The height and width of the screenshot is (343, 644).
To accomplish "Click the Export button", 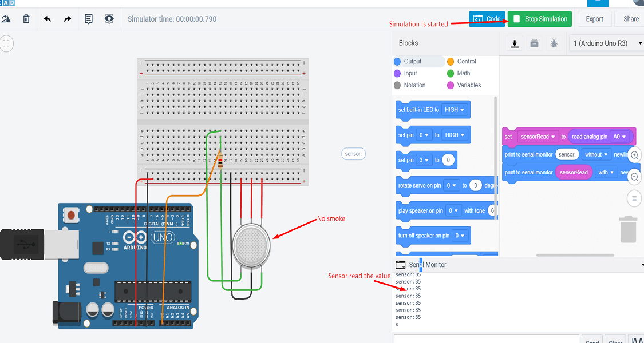I will coord(594,19).
